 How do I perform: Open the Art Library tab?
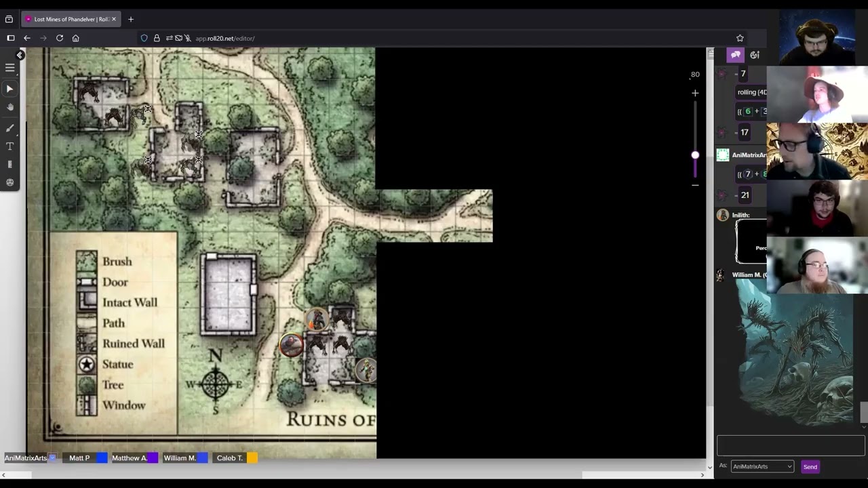(755, 55)
